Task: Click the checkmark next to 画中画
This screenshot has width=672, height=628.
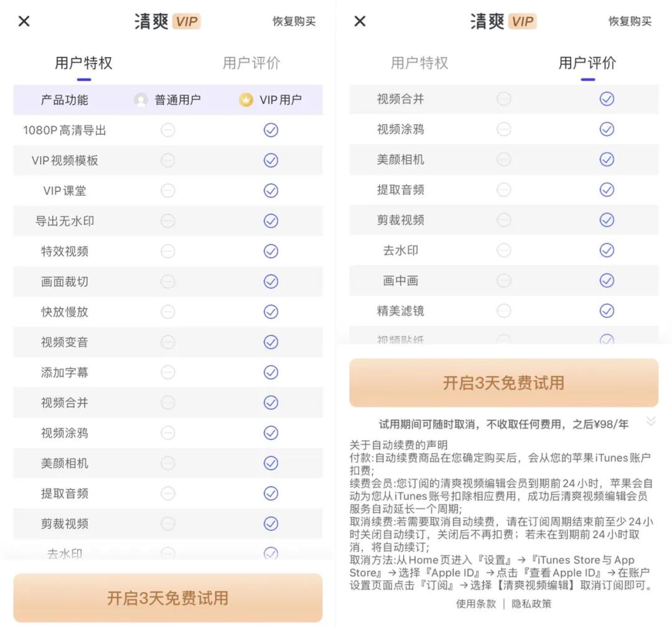Action: [607, 280]
